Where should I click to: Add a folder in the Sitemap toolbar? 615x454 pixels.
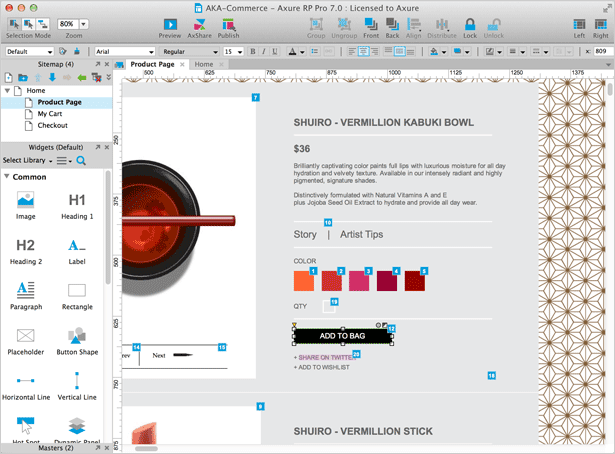tap(23, 78)
